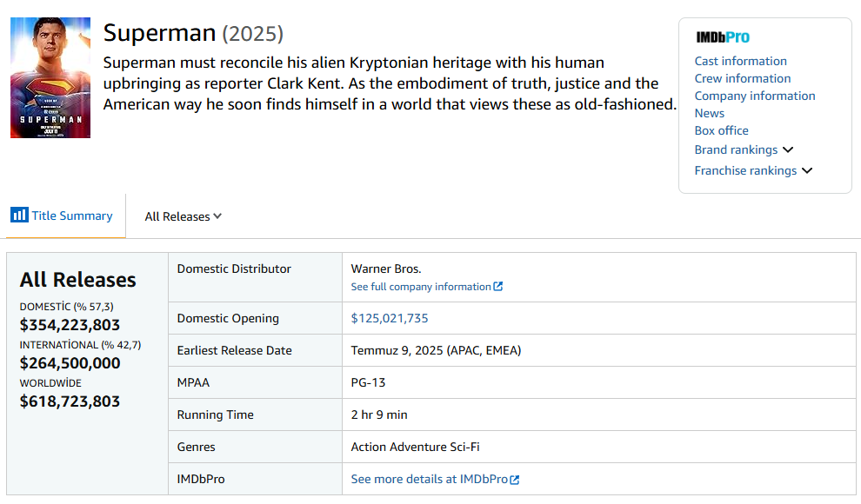Expand the Brand rankings chevron
The height and width of the screenshot is (504, 861).
[788, 149]
